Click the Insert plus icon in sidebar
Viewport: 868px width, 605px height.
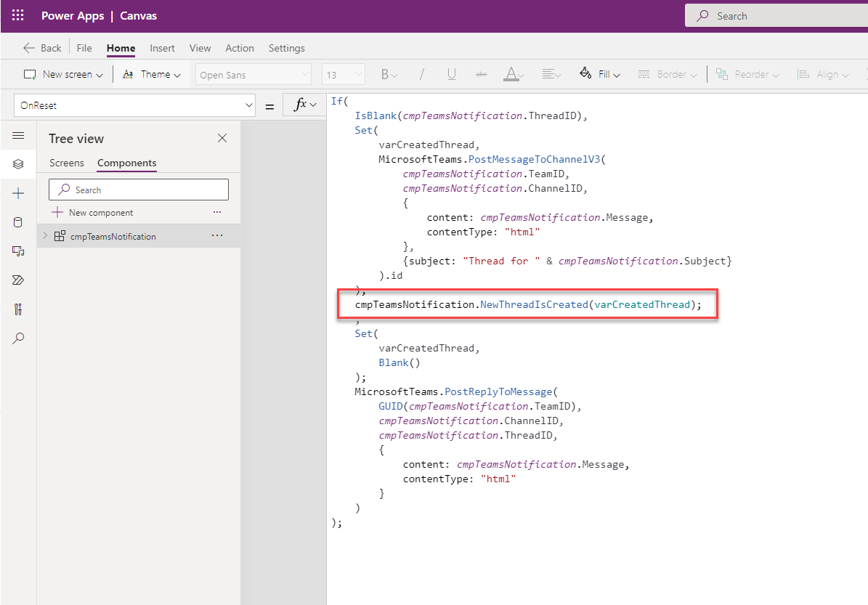click(18, 193)
